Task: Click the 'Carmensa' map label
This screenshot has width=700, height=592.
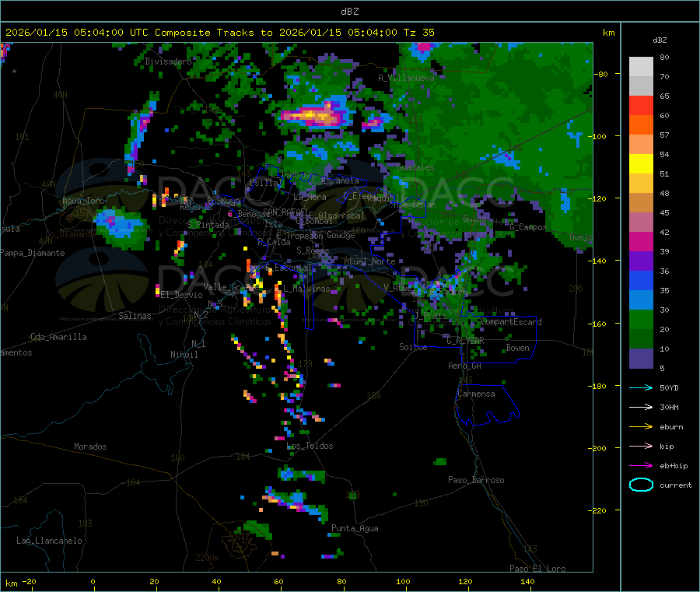Action: point(476,394)
